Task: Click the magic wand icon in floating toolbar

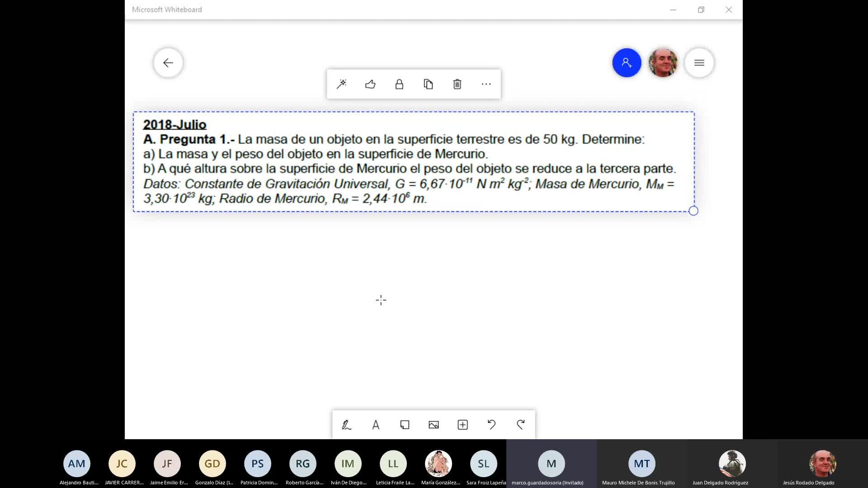Action: [341, 84]
